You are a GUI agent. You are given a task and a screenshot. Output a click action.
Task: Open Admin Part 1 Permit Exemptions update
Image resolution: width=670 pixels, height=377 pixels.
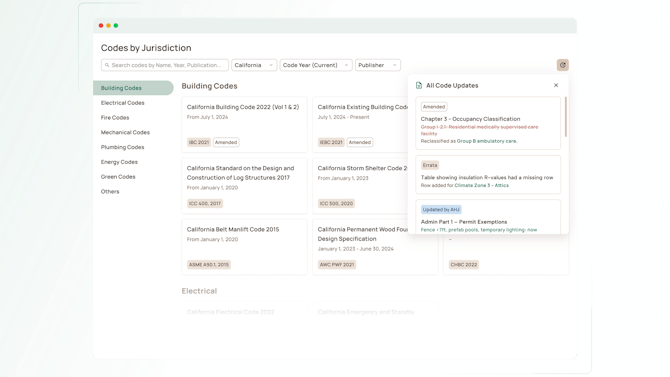[x=488, y=217]
